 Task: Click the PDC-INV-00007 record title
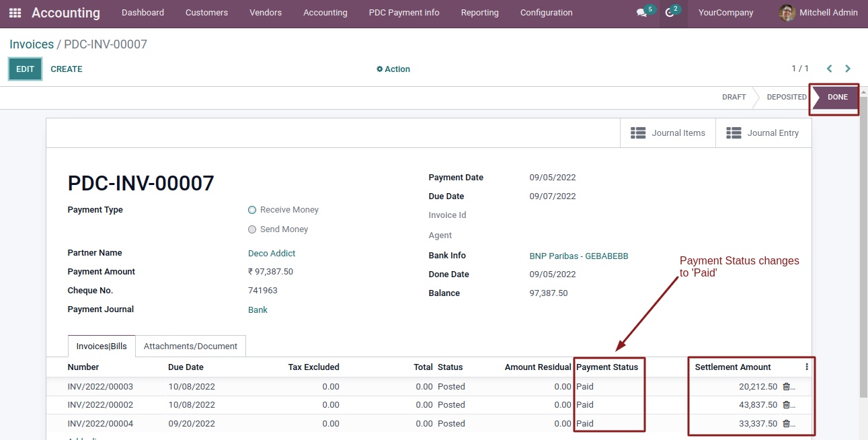[141, 184]
